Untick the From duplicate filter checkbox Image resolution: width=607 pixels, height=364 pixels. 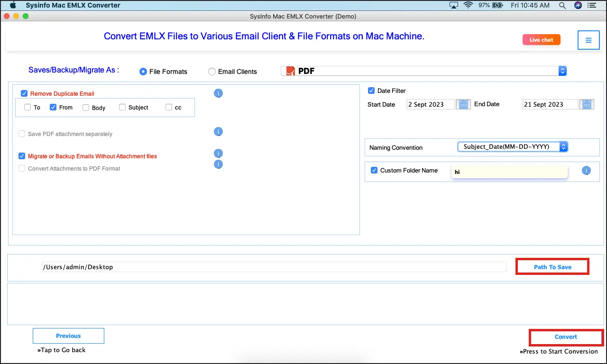click(53, 107)
